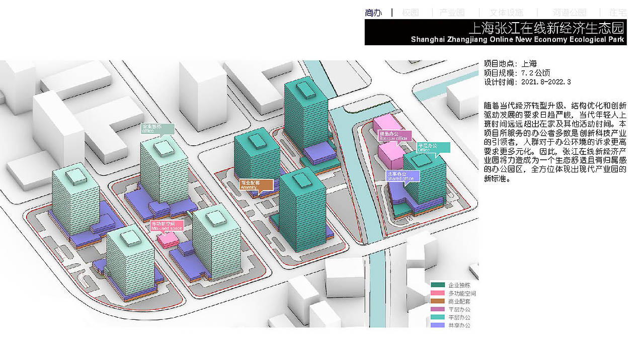Image resolution: width=644 pixels, height=362 pixels.
Task: Click the teal 平层办公 Office callout
Action: 433,147
